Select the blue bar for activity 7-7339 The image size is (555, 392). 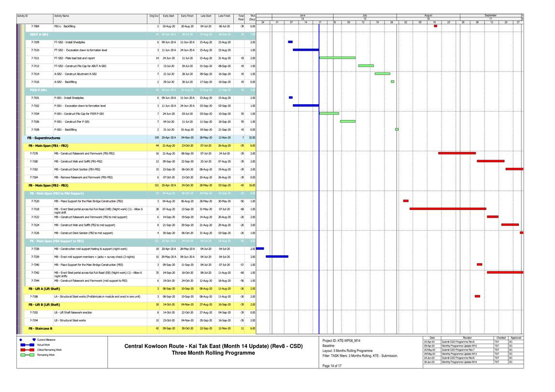tap(277, 256)
